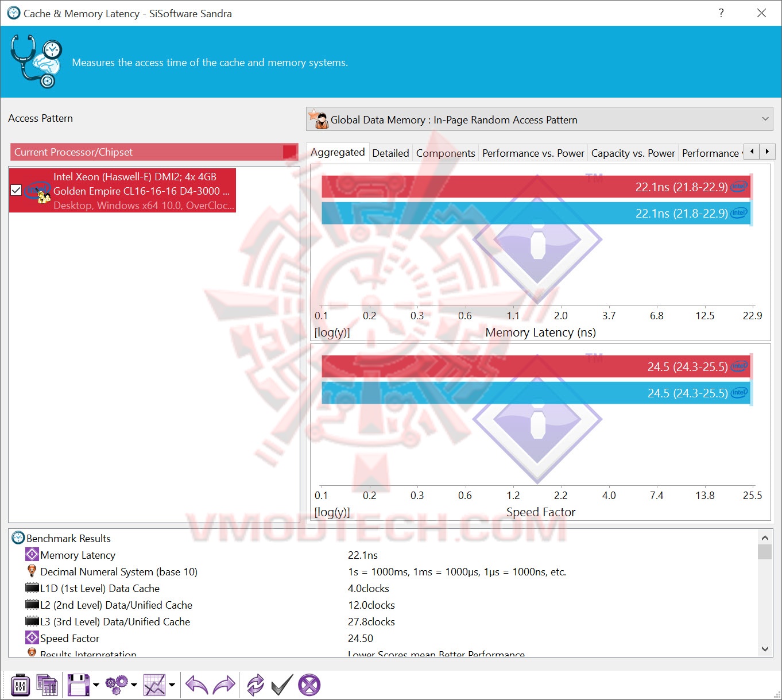Click the Intel logo on 22.1ns red bar
782x700 pixels.
point(739,186)
